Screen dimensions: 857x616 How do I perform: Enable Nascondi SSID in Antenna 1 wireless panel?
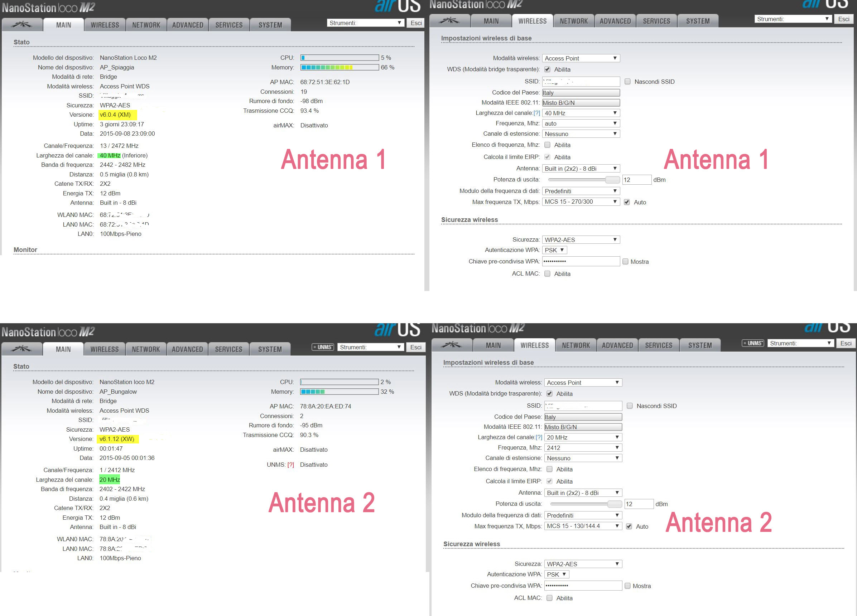[628, 82]
